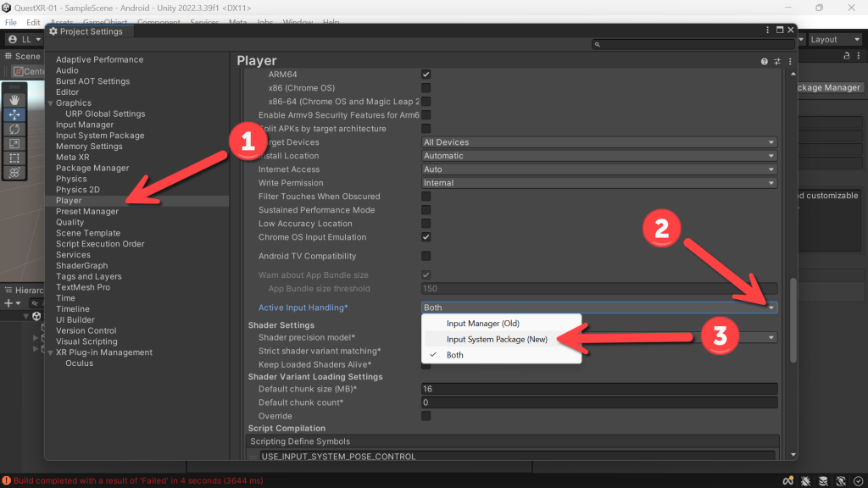Click the Unity logo in the title bar
Screen dimensions: 868x488
[7, 8]
